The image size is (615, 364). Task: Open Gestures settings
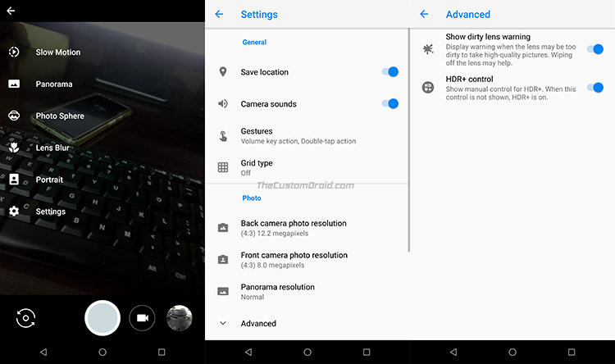click(x=307, y=136)
